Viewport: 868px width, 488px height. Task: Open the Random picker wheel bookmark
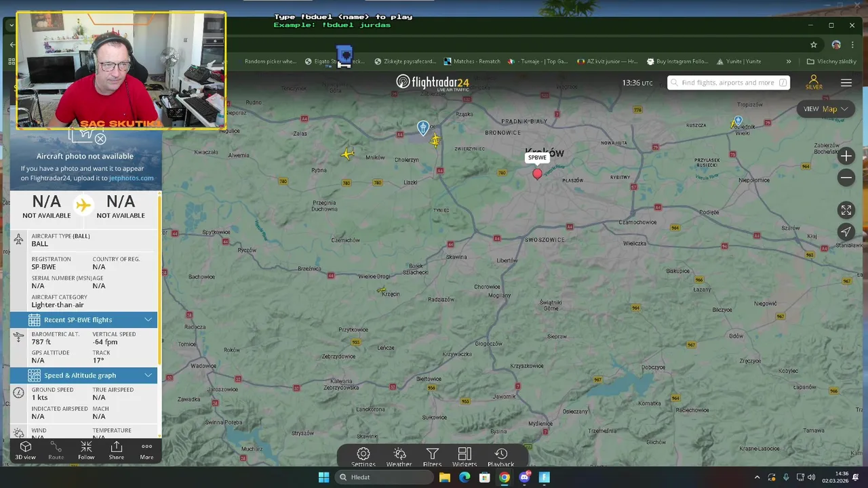[271, 61]
